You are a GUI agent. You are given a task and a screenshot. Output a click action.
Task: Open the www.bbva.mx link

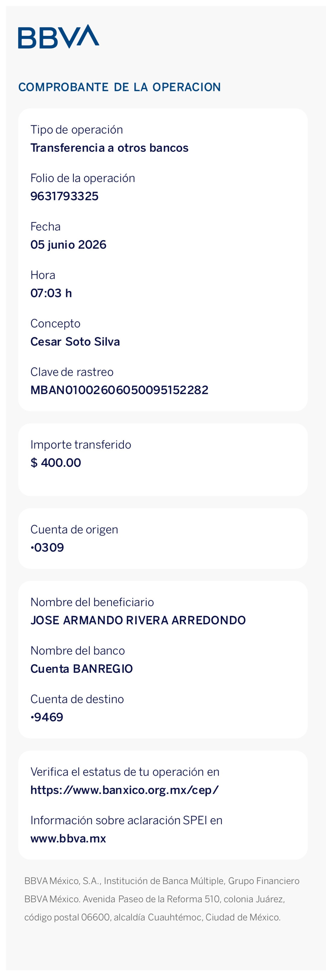point(68,838)
